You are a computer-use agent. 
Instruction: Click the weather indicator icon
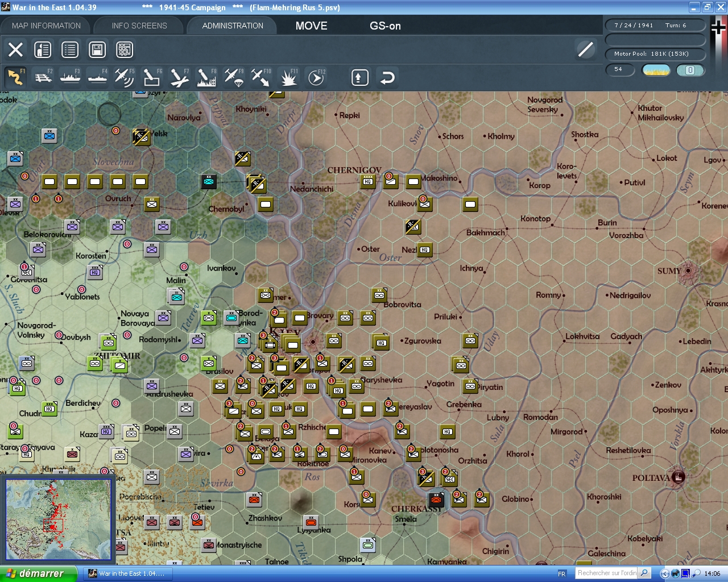pyautogui.click(x=656, y=70)
